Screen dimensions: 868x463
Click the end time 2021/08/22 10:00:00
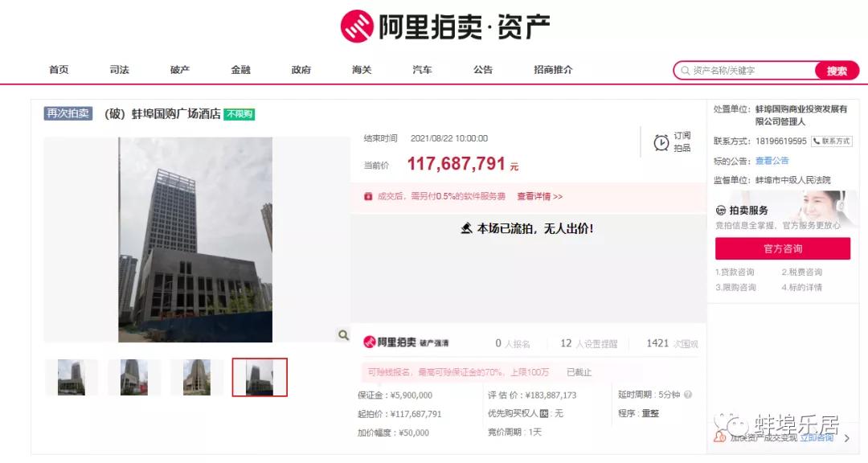coord(449,138)
